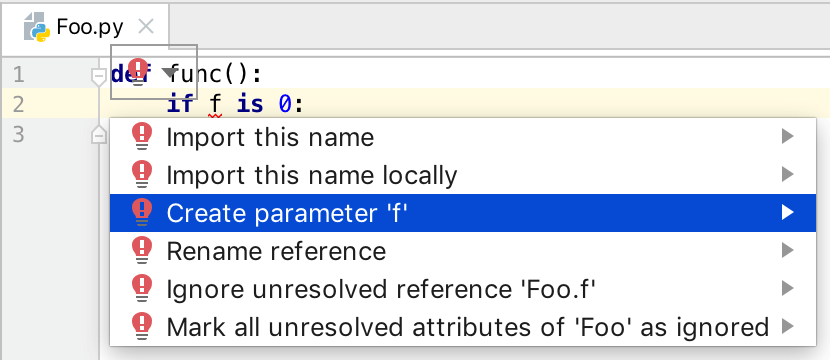
Task: Click the lightbulb icon beside Rename reference
Action: (142, 250)
